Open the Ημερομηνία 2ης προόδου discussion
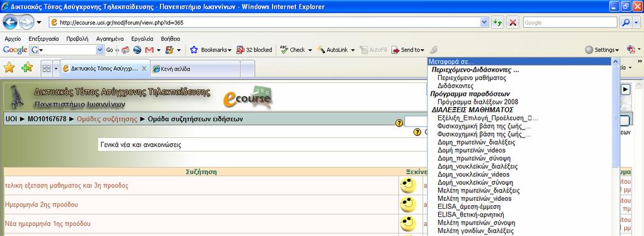 [42, 205]
